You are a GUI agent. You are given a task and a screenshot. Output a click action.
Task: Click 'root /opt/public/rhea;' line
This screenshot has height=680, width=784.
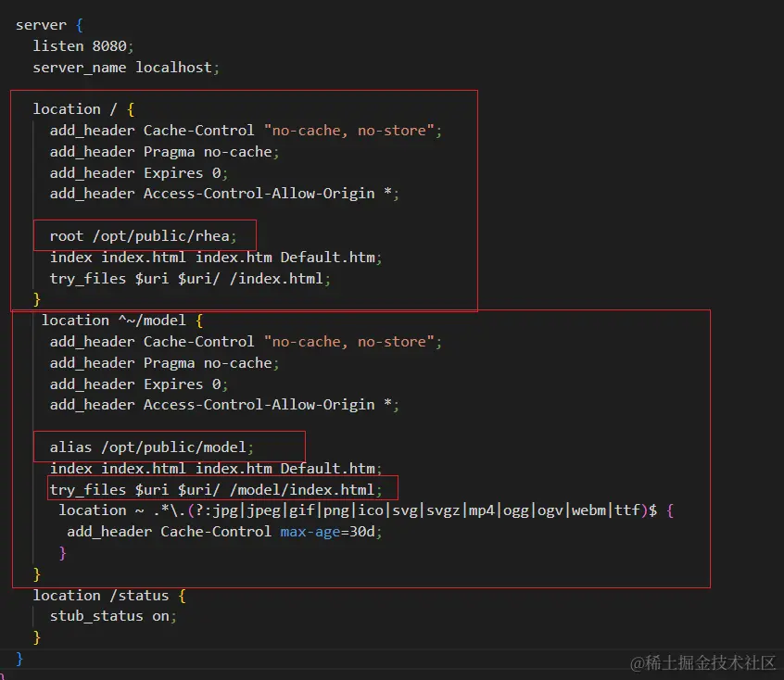tap(143, 236)
